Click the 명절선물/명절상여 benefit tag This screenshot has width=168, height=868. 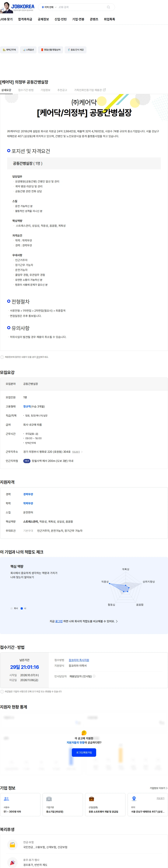pyautogui.click(x=51, y=50)
